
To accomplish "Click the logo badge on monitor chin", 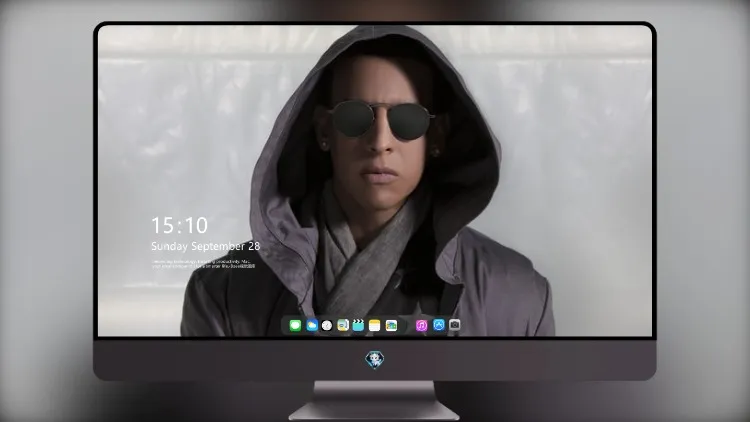I will 375,360.
